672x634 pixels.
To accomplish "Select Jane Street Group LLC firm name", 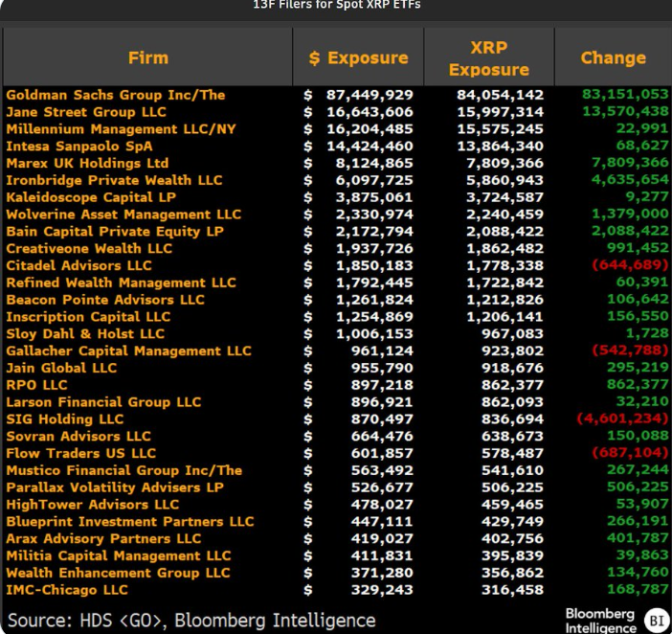I will pyautogui.click(x=86, y=112).
